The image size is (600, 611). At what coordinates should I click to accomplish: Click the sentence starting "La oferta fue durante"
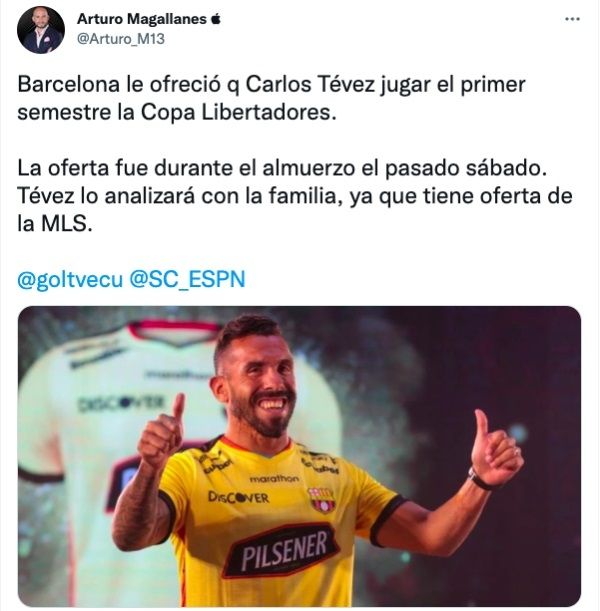tap(282, 168)
